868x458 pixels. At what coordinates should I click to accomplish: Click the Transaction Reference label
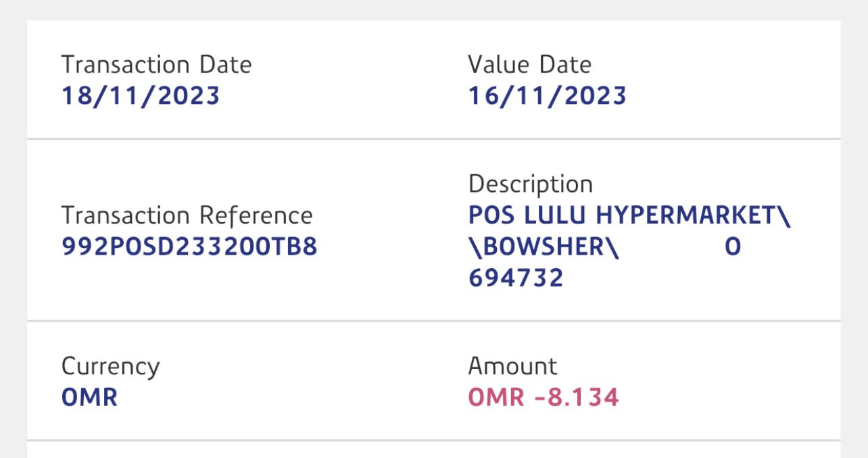point(187,215)
